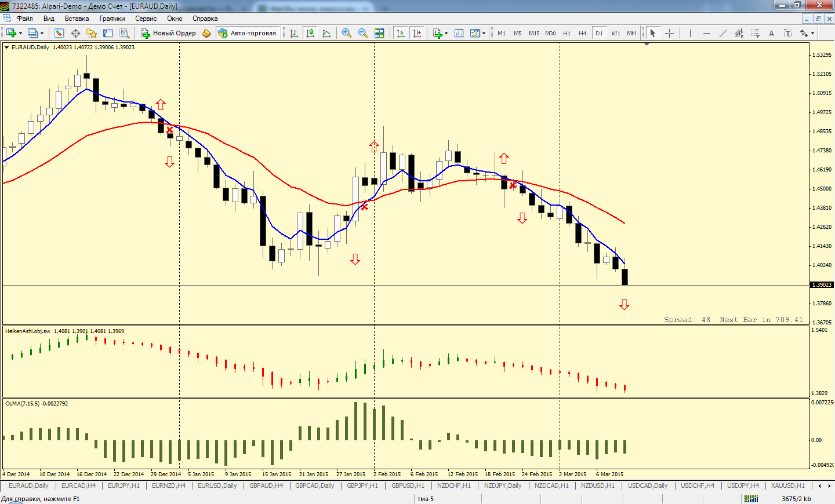Viewport: 835px width, 504px height.
Task: Select the trendline drawing tool
Action: tap(723, 33)
